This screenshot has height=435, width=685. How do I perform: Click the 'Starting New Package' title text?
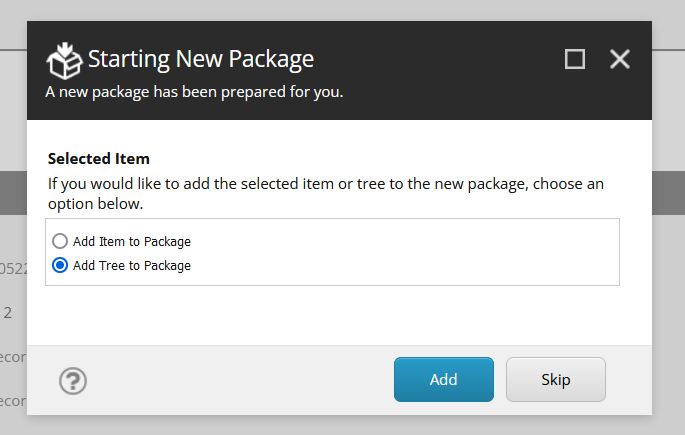coord(200,59)
